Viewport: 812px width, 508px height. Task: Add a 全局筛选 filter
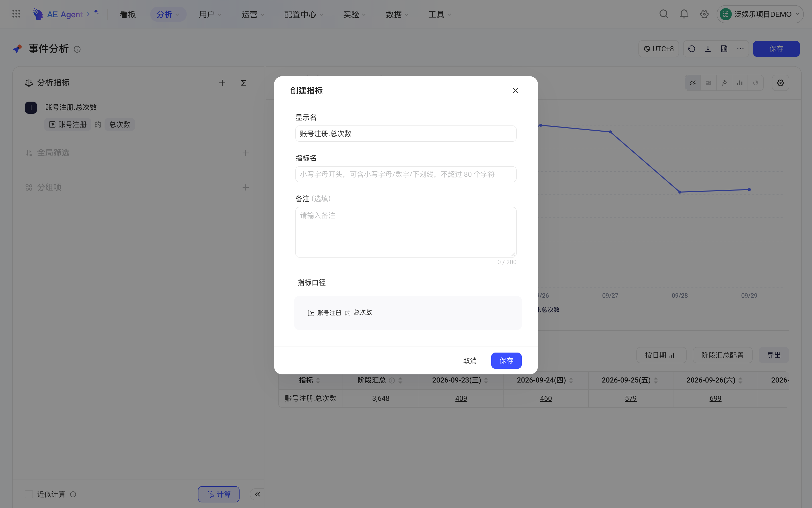click(246, 153)
